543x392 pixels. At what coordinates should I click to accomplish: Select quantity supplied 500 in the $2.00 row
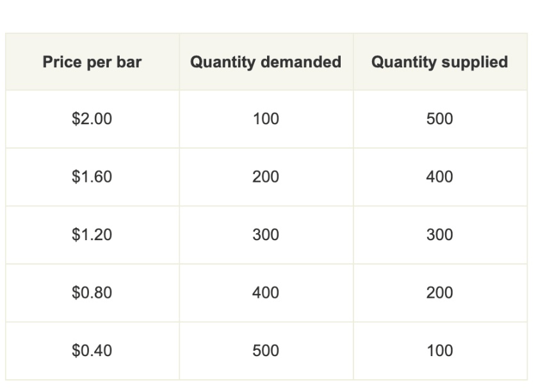[440, 119]
